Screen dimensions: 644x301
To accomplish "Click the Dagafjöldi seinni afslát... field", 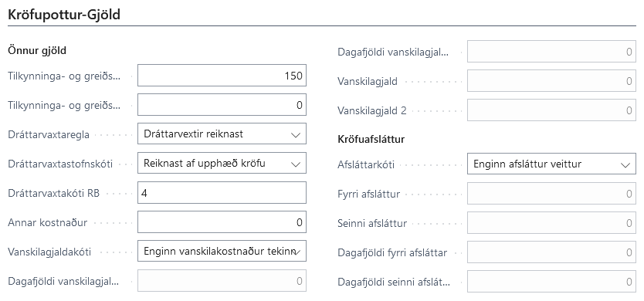I will point(551,282).
